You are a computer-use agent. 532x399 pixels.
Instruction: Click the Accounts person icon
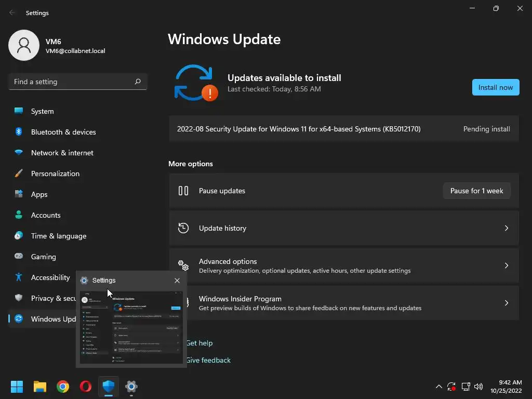point(19,215)
